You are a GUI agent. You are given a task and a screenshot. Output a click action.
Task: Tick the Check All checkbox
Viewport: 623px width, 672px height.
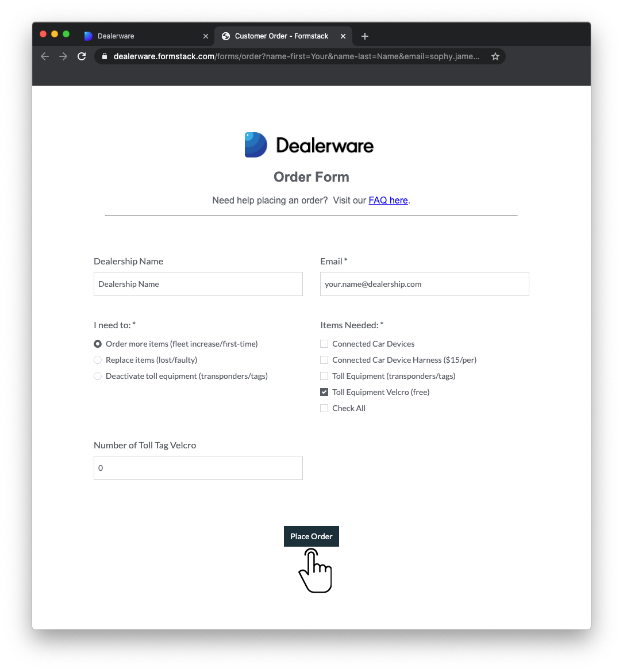pos(324,408)
